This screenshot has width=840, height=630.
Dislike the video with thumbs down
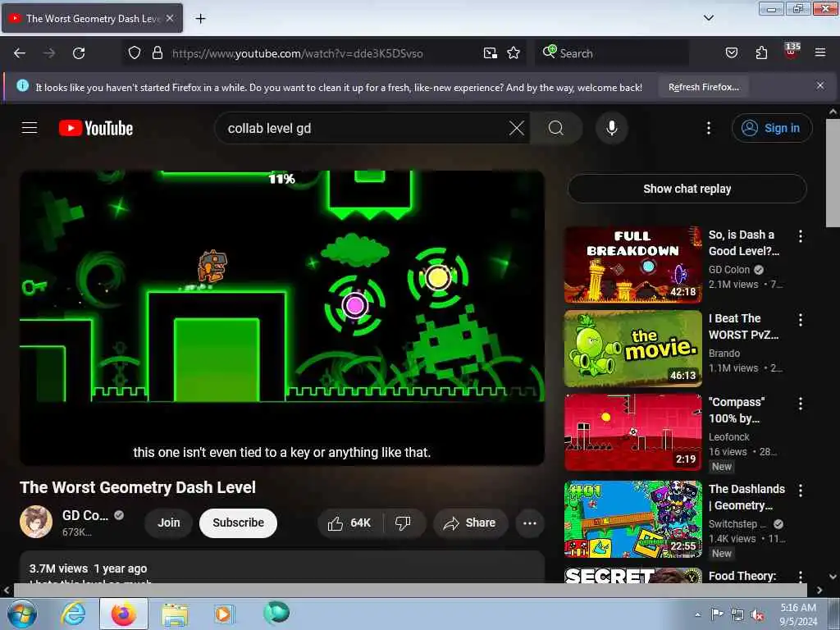pos(403,523)
